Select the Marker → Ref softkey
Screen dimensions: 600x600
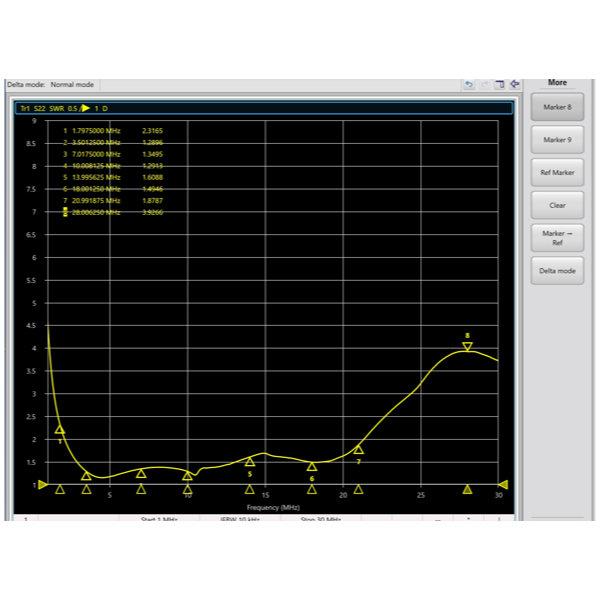pyautogui.click(x=557, y=238)
